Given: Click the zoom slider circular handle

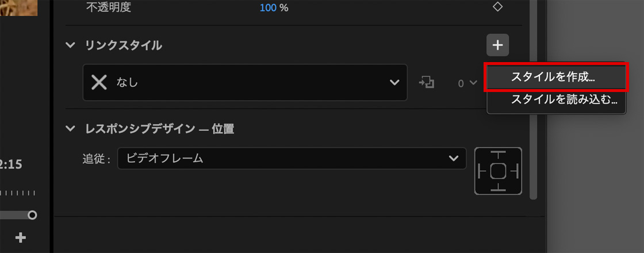Looking at the screenshot, I should point(32,215).
